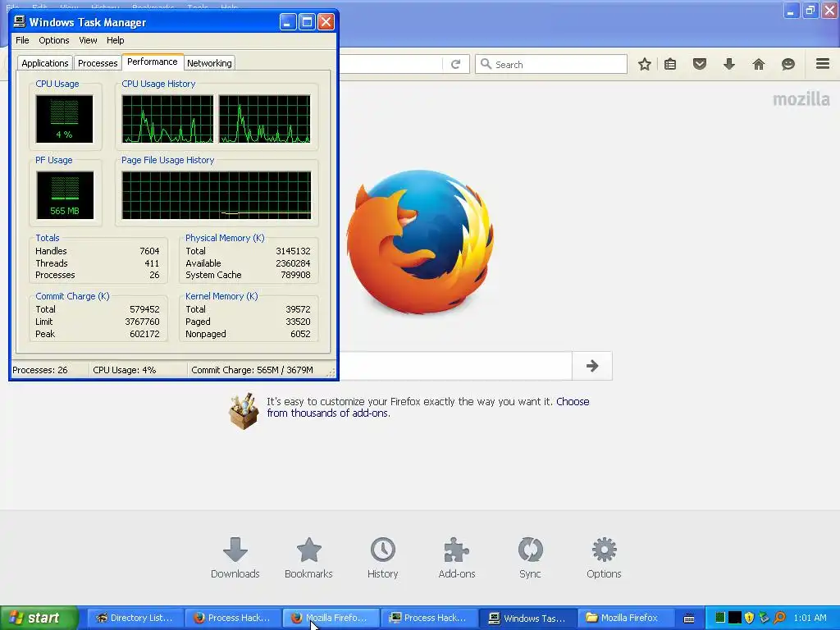
Task: Click the Threads value 411
Action: 152,263
